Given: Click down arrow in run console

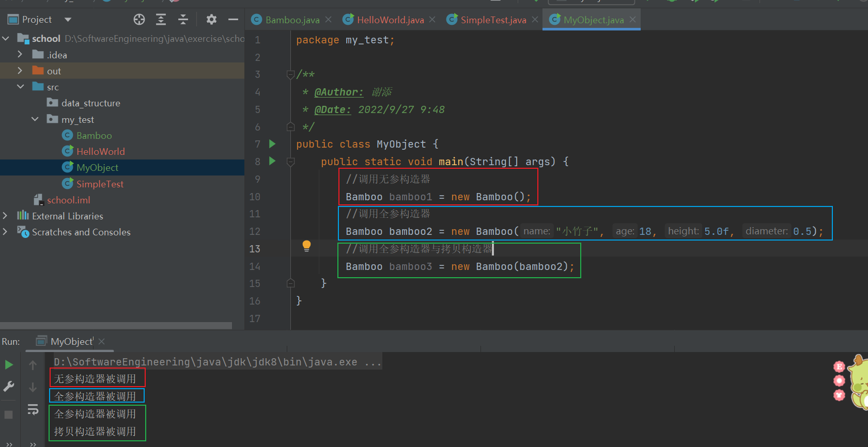Looking at the screenshot, I should (x=33, y=387).
